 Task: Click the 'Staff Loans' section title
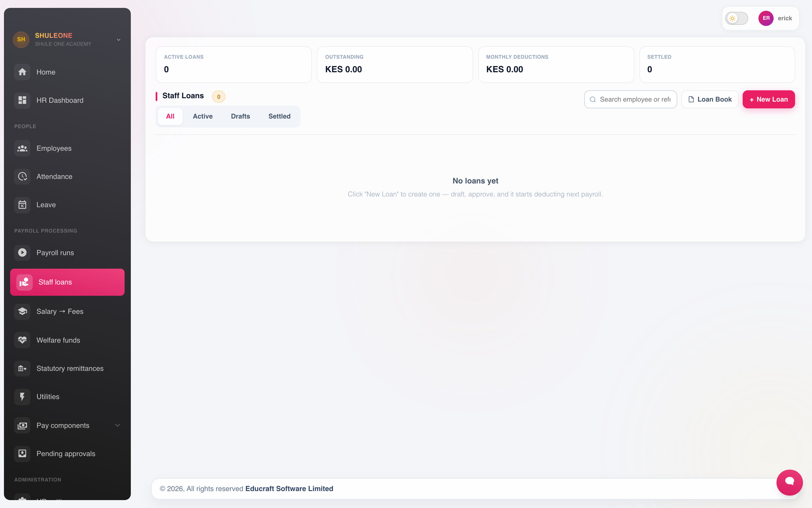tap(183, 96)
